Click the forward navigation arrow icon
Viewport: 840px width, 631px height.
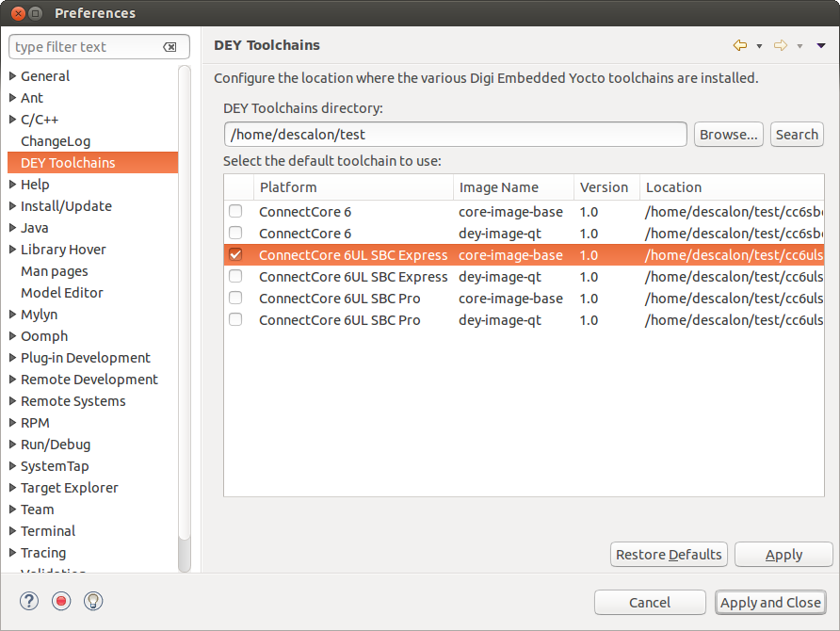(x=780, y=45)
